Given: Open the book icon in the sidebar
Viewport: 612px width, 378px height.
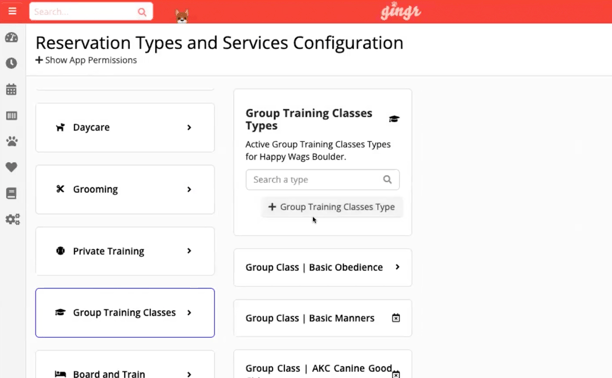Looking at the screenshot, I should [11, 193].
